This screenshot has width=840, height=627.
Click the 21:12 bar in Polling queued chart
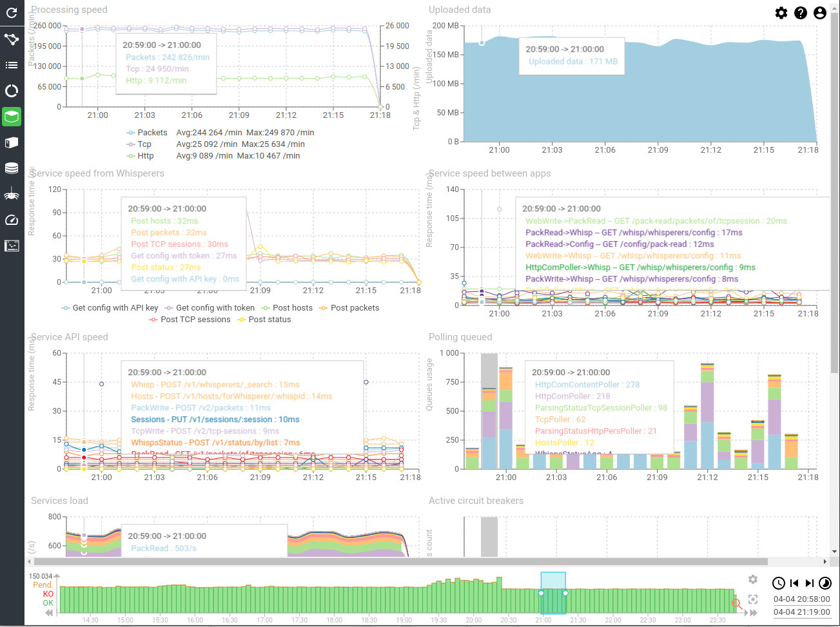pos(707,416)
